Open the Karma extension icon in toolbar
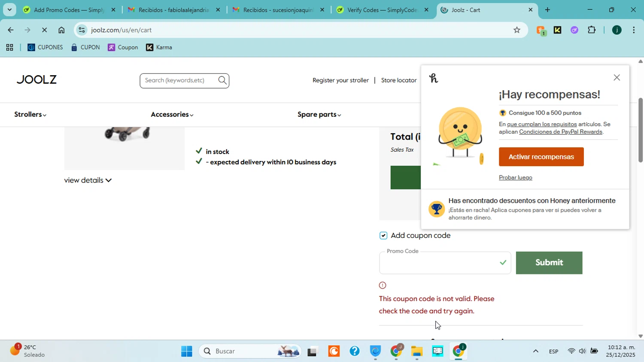This screenshot has width=644, height=362. click(x=557, y=30)
